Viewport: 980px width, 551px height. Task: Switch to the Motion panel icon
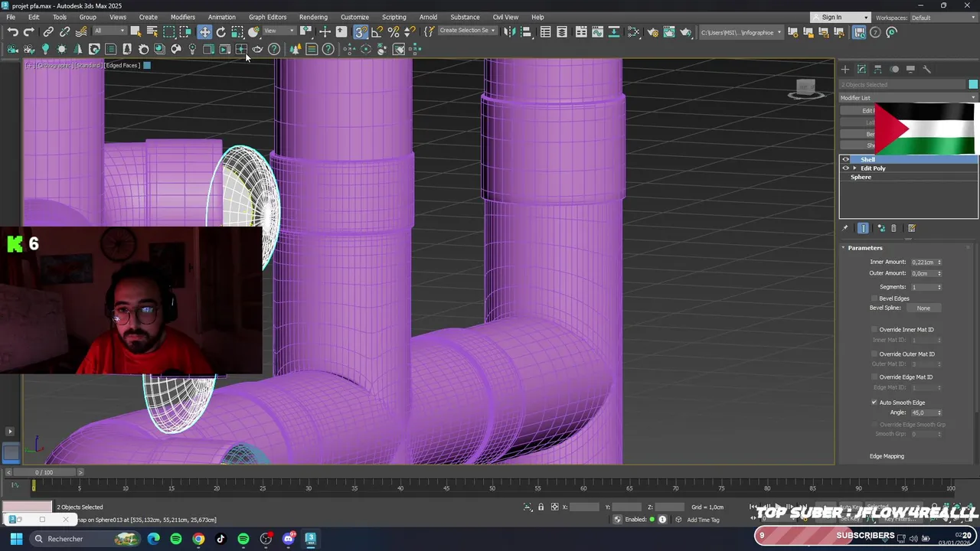[894, 70]
